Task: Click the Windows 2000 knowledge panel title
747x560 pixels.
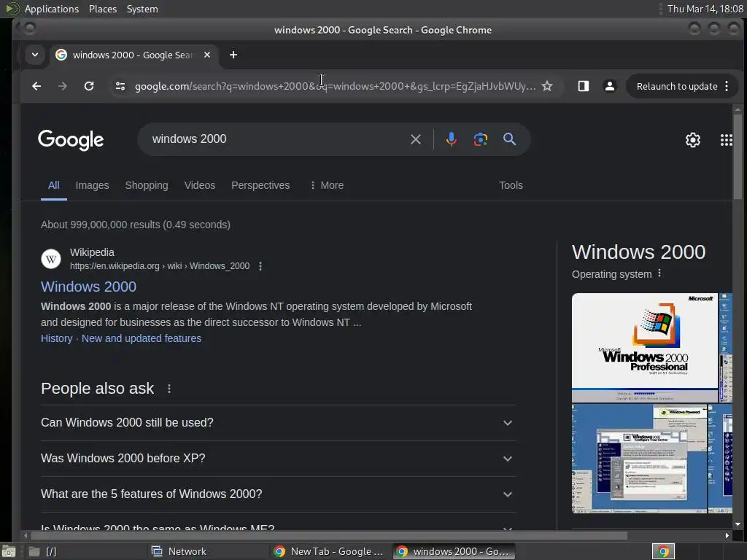Action: pos(638,252)
